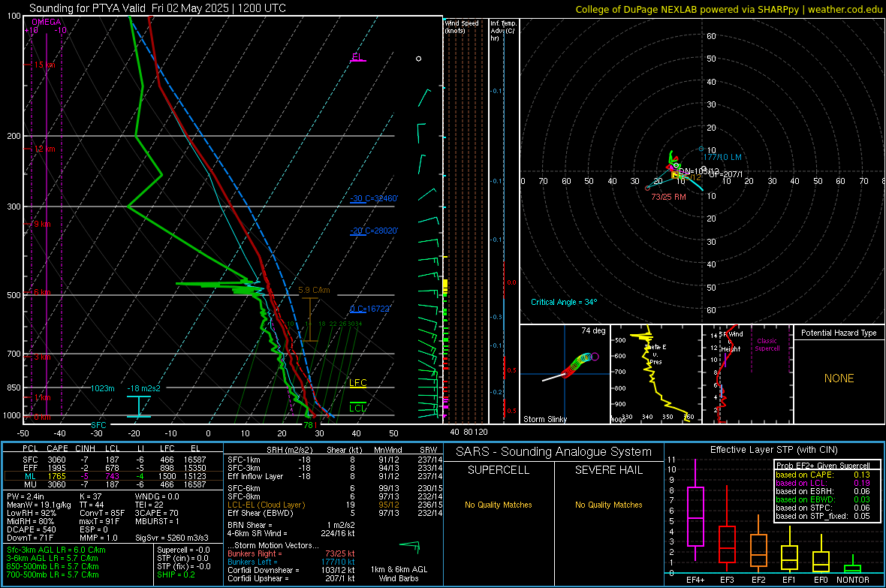Click the Prob EF2+ Given Supercell heading
The height and width of the screenshot is (588, 886).
tap(823, 466)
